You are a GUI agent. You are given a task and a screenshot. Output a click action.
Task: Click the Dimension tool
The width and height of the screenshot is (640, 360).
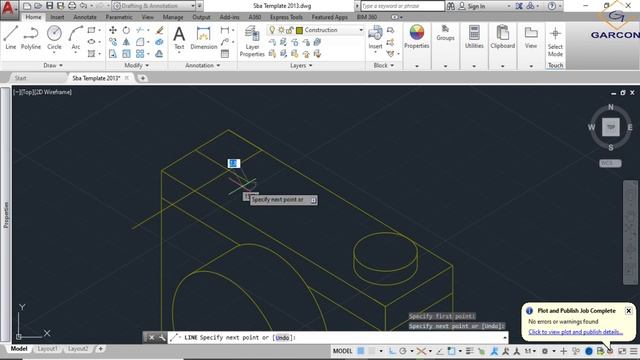tap(203, 38)
